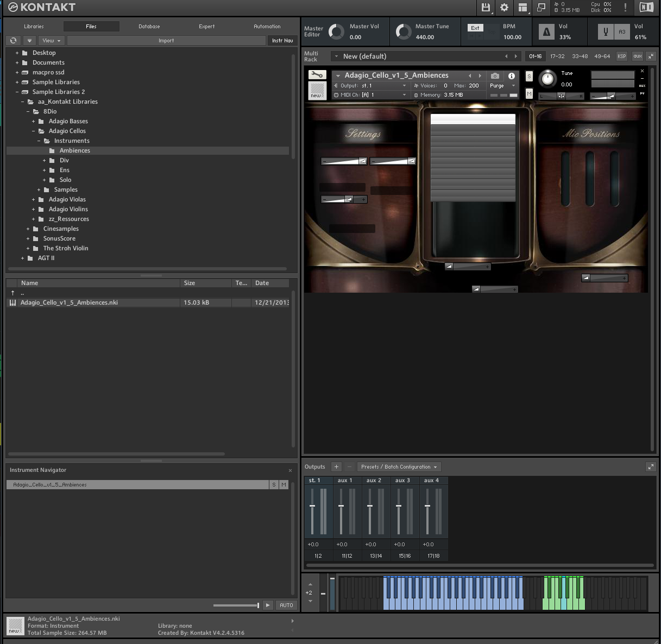Viewport: 661px width, 644px height.
Task: Toggle the AUTO preview button
Action: coord(286,605)
